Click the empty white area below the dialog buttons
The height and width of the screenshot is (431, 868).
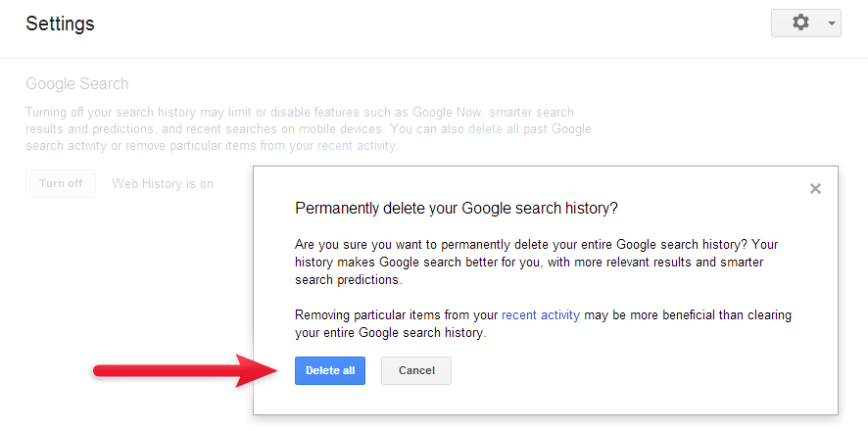(546, 400)
